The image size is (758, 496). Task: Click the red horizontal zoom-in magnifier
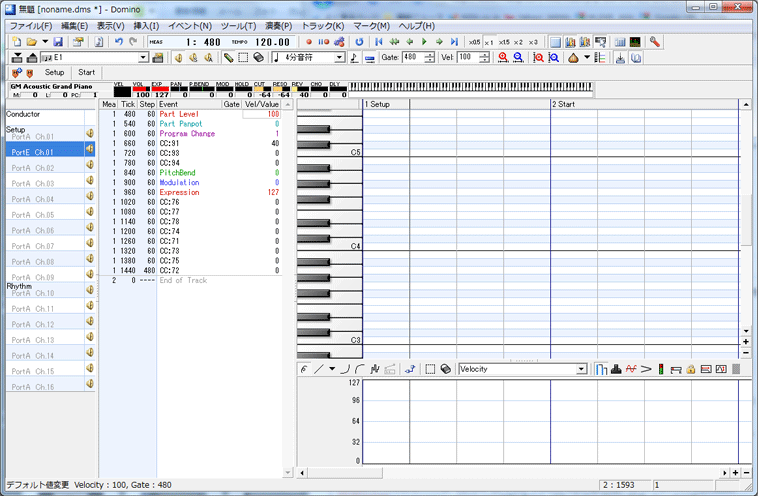[503, 58]
